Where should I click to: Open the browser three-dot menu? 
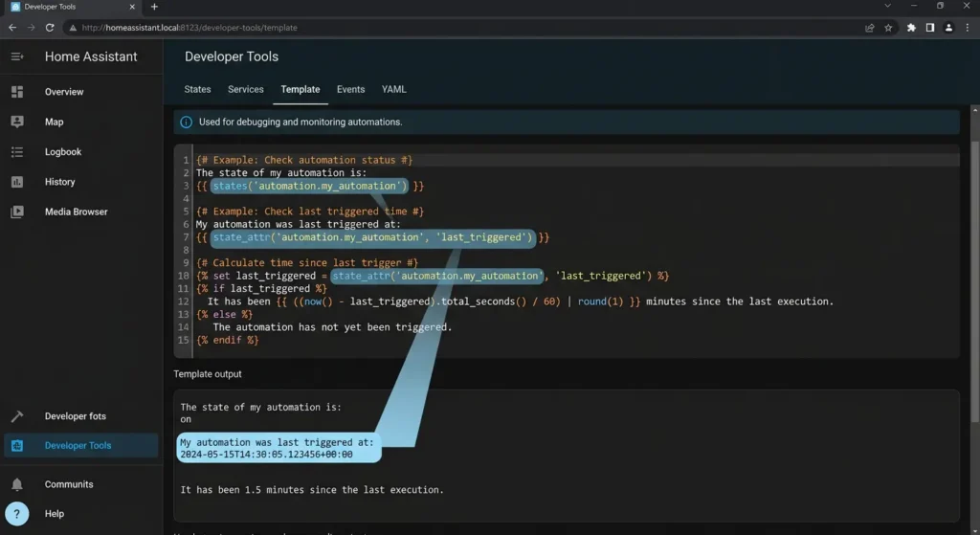click(968, 28)
